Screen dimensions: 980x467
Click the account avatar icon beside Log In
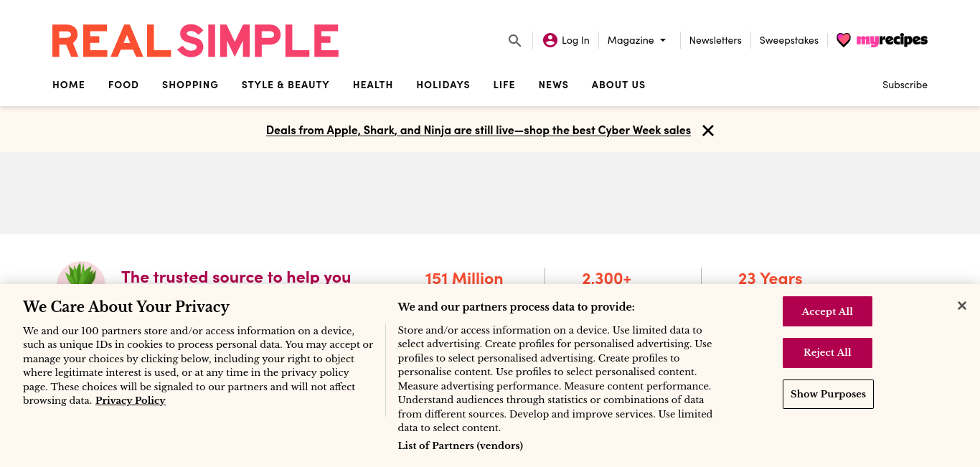[x=550, y=40]
